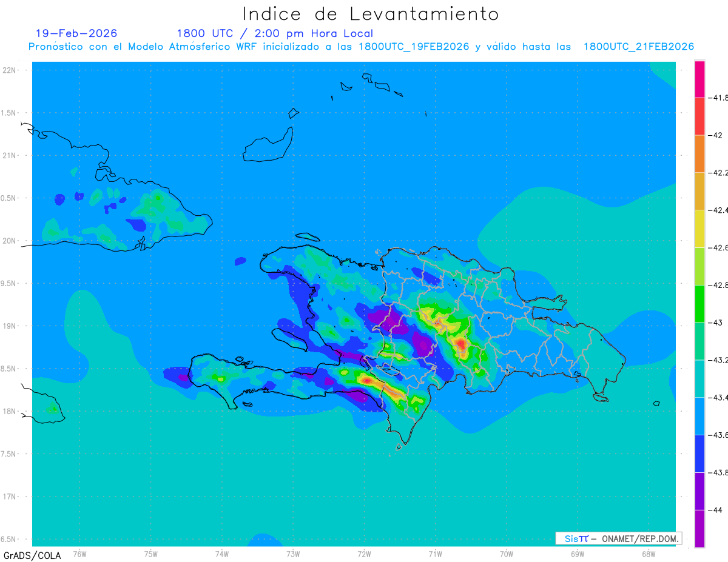Click the "74W" longitude label

(222, 554)
